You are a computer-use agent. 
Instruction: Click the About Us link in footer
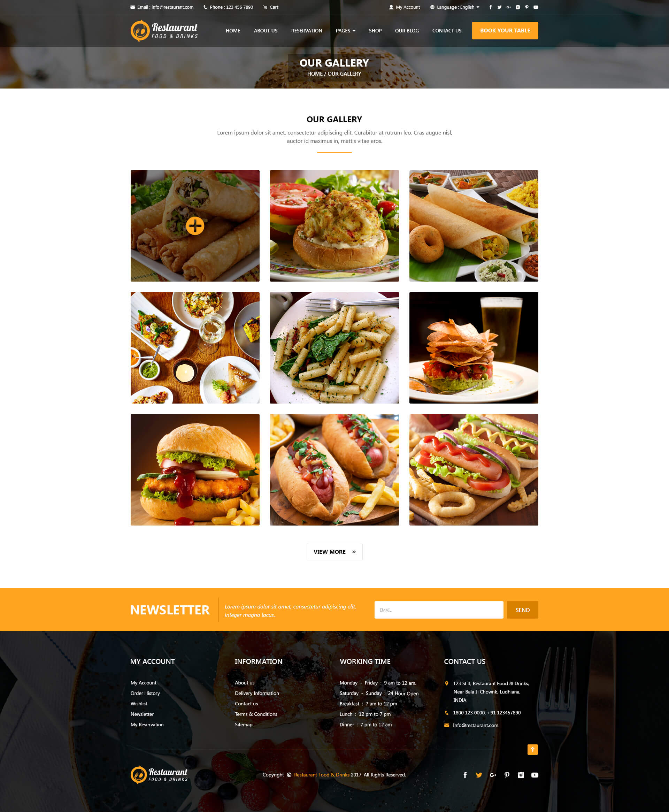(245, 682)
